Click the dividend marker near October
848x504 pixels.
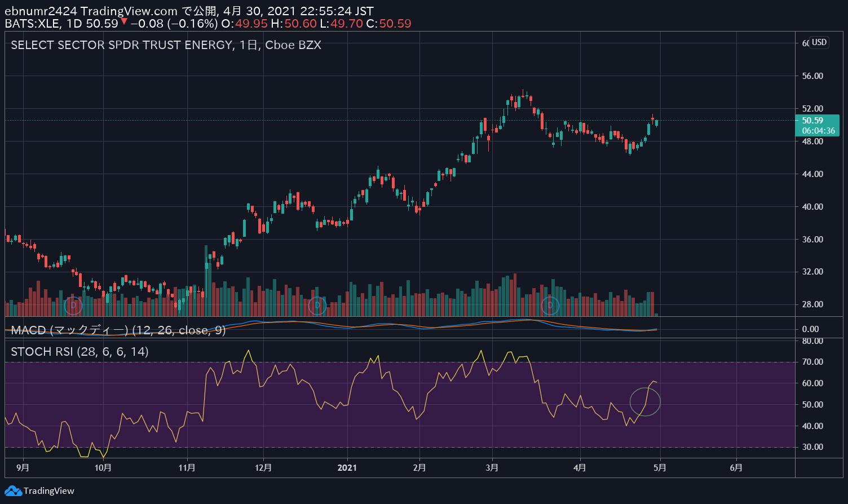73,306
